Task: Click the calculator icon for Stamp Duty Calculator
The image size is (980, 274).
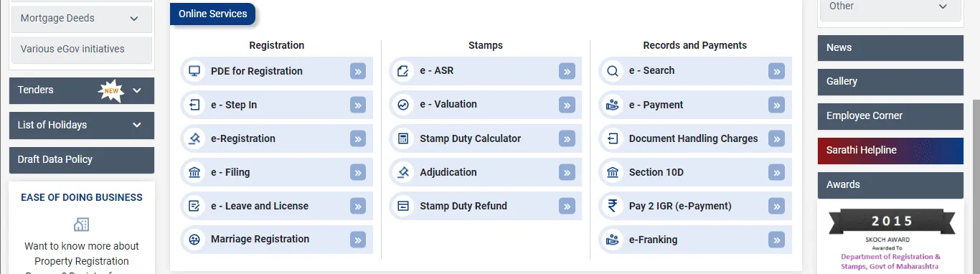Action: (403, 138)
